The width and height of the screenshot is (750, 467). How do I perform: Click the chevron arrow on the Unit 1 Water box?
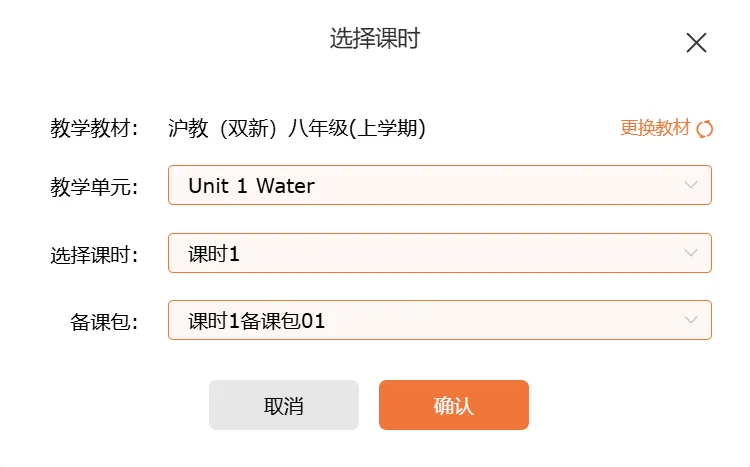(691, 185)
